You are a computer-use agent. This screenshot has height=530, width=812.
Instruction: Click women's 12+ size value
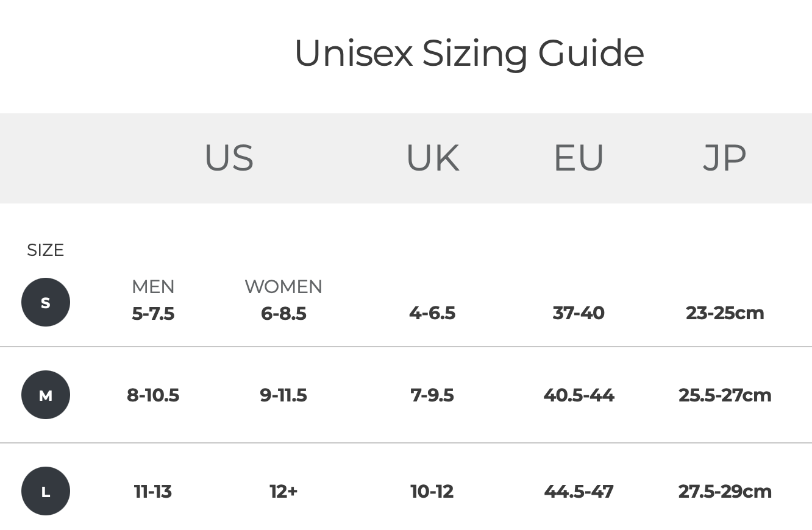[x=283, y=491]
